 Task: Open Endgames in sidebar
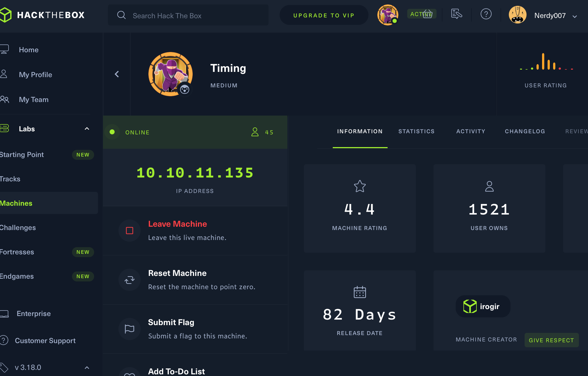pyautogui.click(x=17, y=276)
